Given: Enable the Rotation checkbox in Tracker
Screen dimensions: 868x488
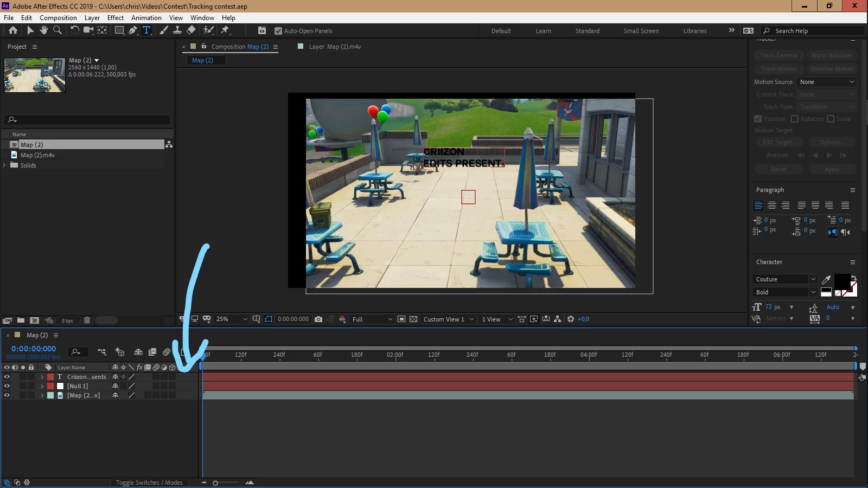Looking at the screenshot, I should [795, 119].
